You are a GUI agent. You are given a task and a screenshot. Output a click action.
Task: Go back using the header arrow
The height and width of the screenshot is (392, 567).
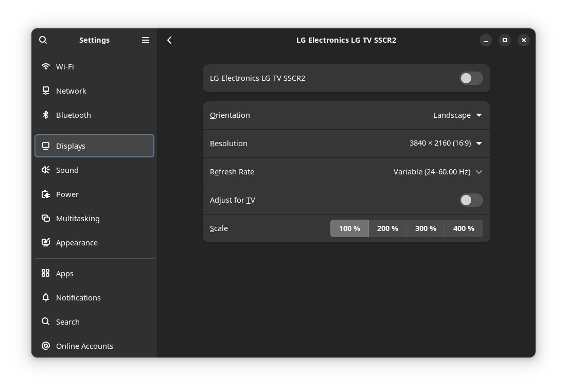(x=169, y=40)
